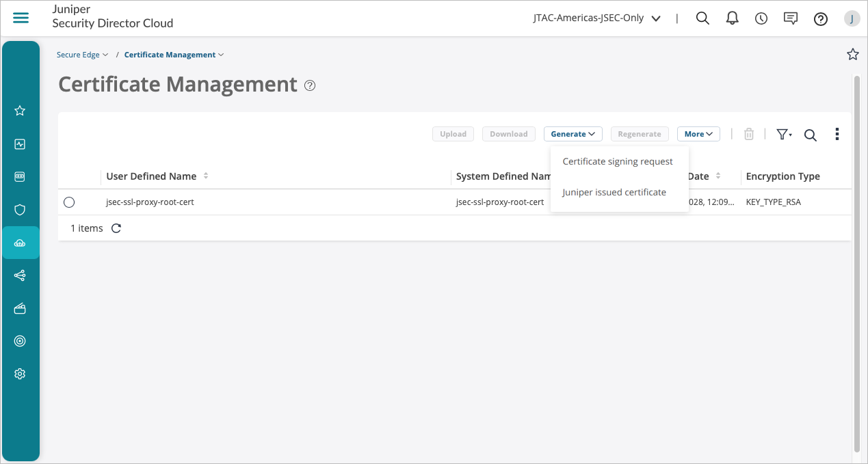This screenshot has height=464, width=868.
Task: Choose Certificate signing request option
Action: point(618,162)
